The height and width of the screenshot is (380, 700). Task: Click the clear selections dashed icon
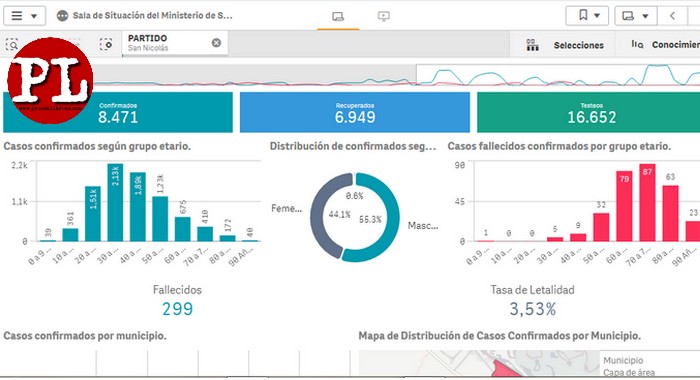(x=106, y=44)
